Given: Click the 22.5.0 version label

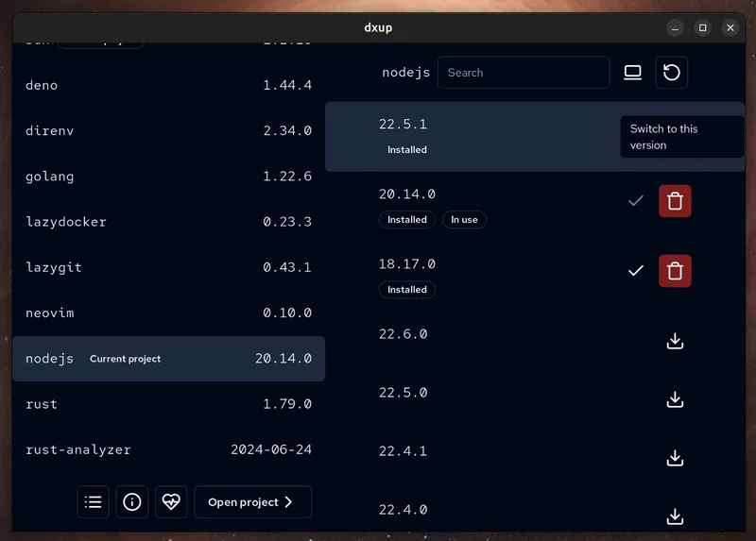Looking at the screenshot, I should pos(404,393).
